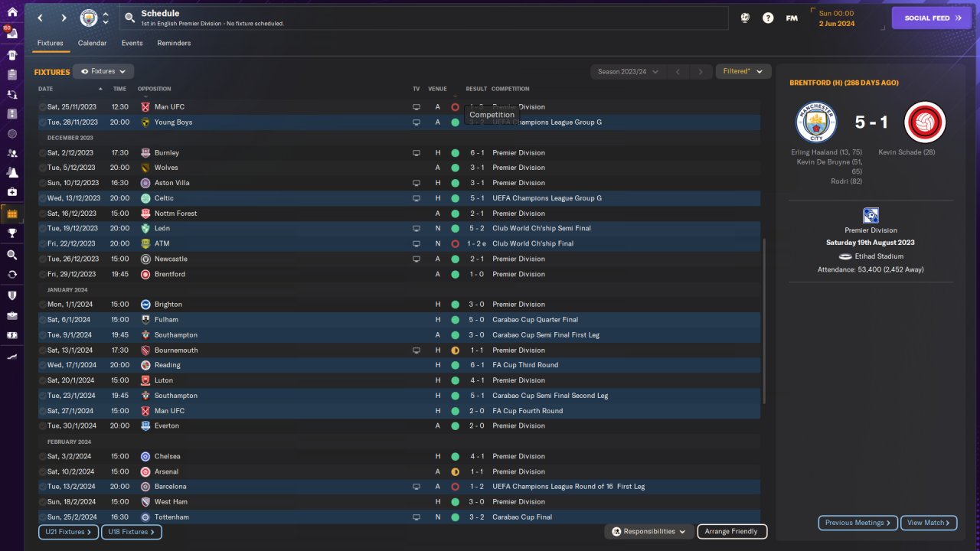Viewport: 980px width, 551px height.
Task: Open U18 Fixtures
Action: [132, 531]
